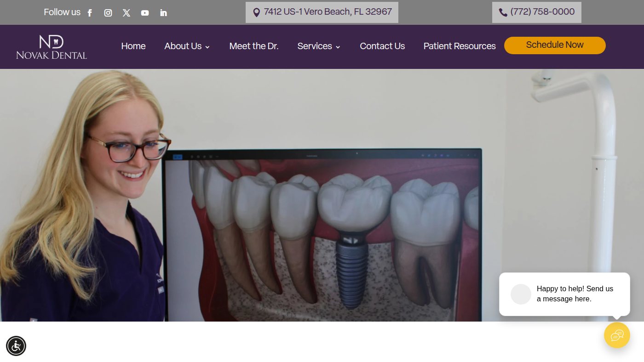
Task: Open the X (Twitter) social link
Action: tap(126, 13)
